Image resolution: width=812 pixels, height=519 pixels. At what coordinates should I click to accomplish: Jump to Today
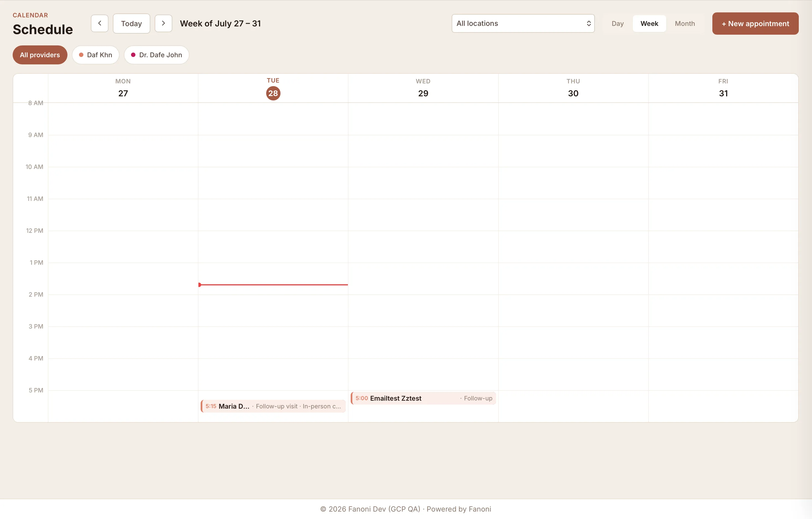pyautogui.click(x=132, y=24)
